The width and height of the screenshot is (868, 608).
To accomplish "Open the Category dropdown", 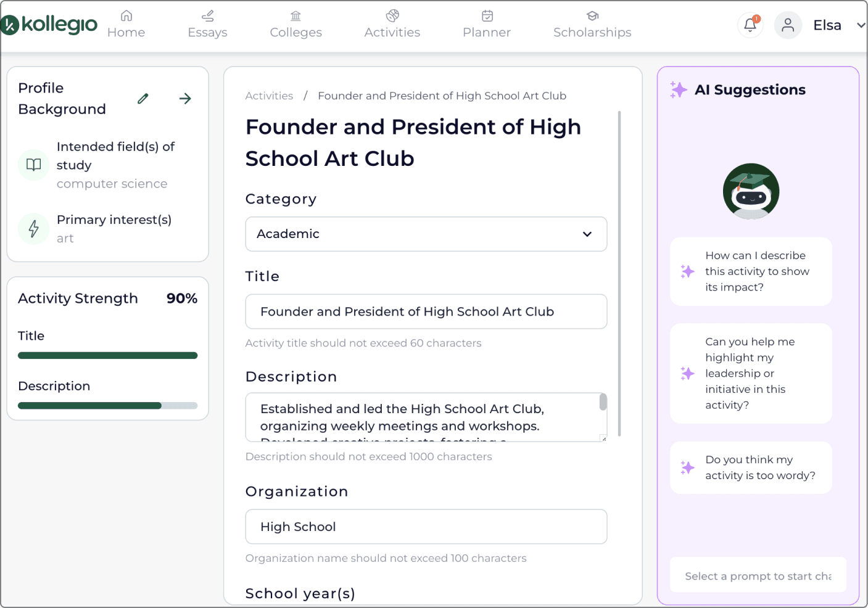I will (x=426, y=234).
